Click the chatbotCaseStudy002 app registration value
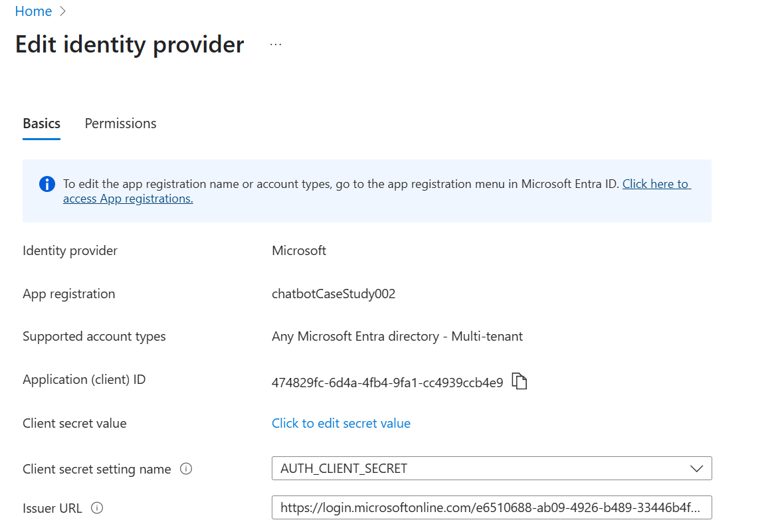The height and width of the screenshot is (532, 782). [x=334, y=294]
